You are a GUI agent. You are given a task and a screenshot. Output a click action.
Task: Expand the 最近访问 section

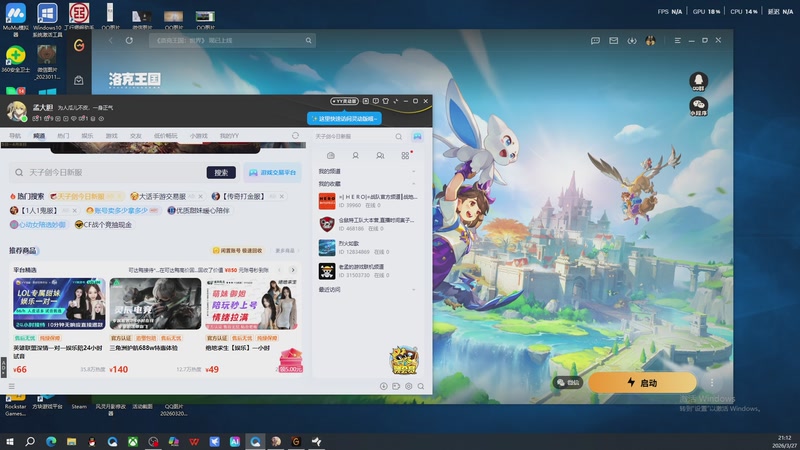pyautogui.click(x=413, y=290)
